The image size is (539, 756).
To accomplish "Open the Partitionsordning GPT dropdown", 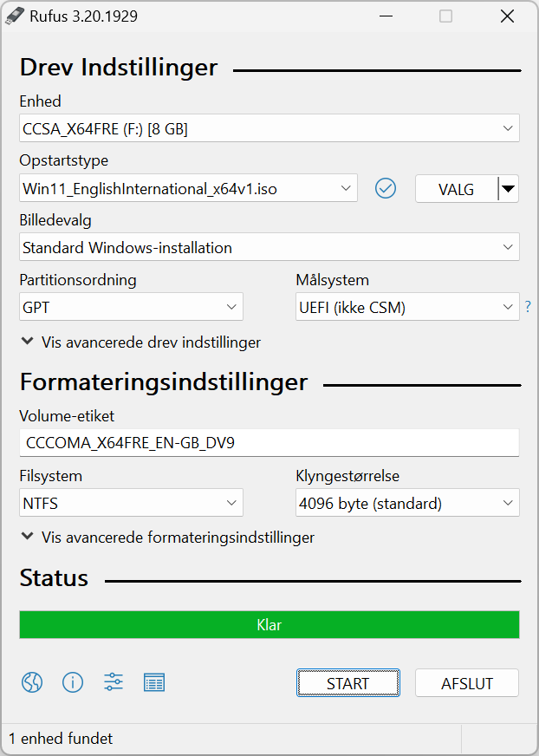I will (131, 307).
